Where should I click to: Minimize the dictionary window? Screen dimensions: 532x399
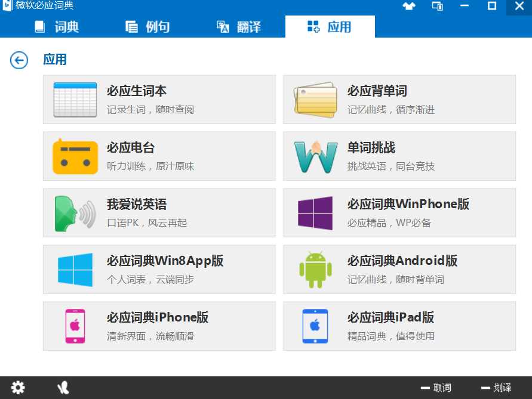(465, 6)
